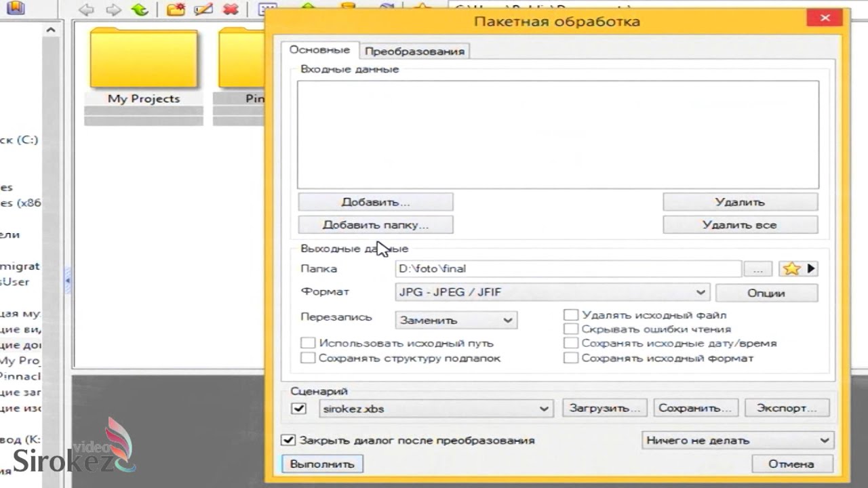Image resolution: width=868 pixels, height=488 pixels.
Task: Open the sirokez.xbs script dropdown
Action: [x=435, y=409]
